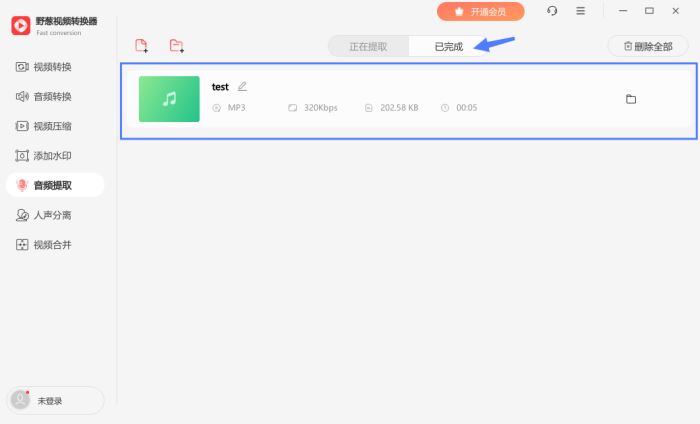Click the pencil icon to rename test
Viewport: 700px width, 424px height.
tap(242, 86)
